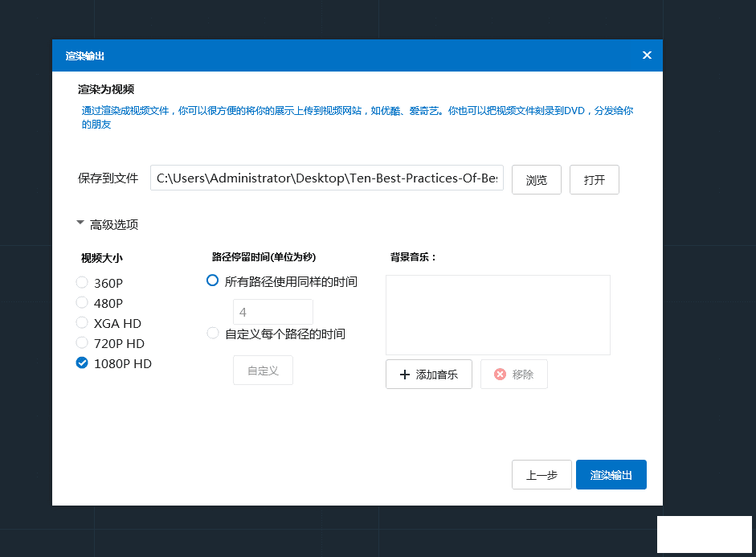
Task: Click the 打开 button
Action: (595, 180)
